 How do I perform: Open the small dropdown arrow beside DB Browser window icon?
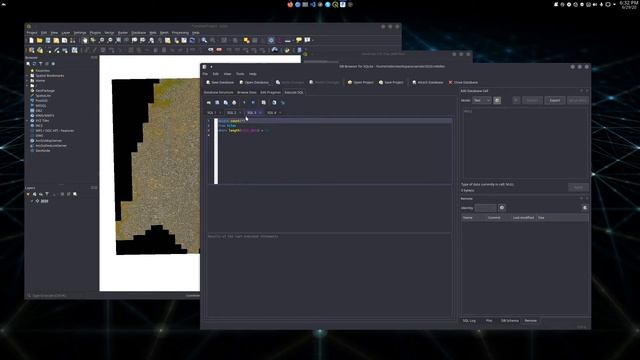211,67
